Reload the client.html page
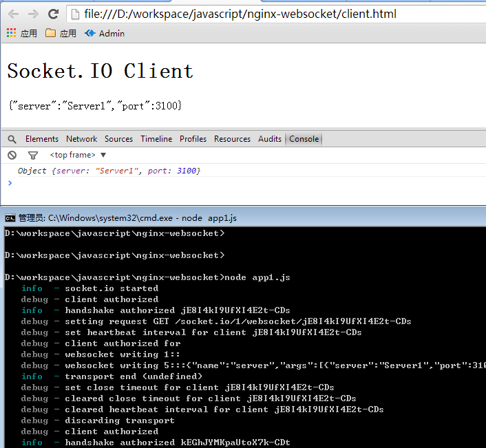The height and width of the screenshot is (448, 486). pyautogui.click(x=53, y=14)
